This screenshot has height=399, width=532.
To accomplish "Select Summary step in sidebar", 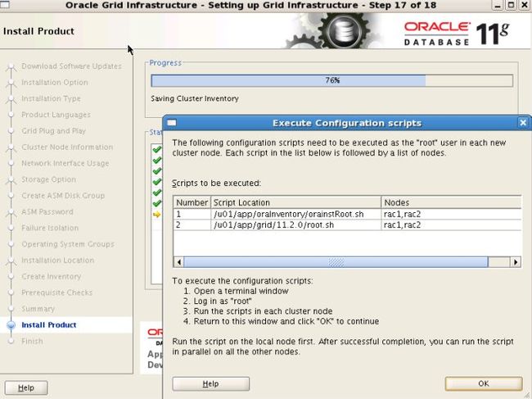I will click(38, 309).
